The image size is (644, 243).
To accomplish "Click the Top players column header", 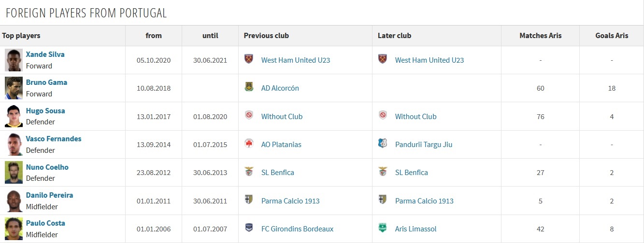I will pyautogui.click(x=21, y=36).
